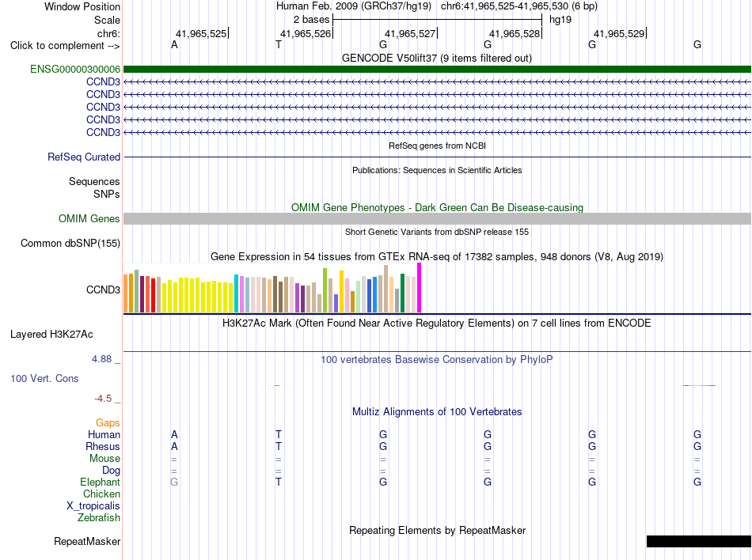Click the OMIM Genes track label
This screenshot has height=560, width=752.
coord(89,218)
